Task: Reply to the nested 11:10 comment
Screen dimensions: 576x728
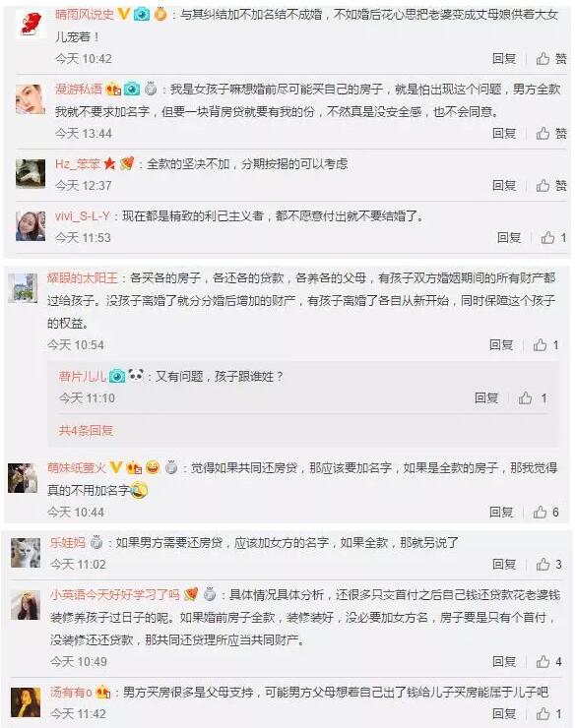Action: [x=486, y=397]
